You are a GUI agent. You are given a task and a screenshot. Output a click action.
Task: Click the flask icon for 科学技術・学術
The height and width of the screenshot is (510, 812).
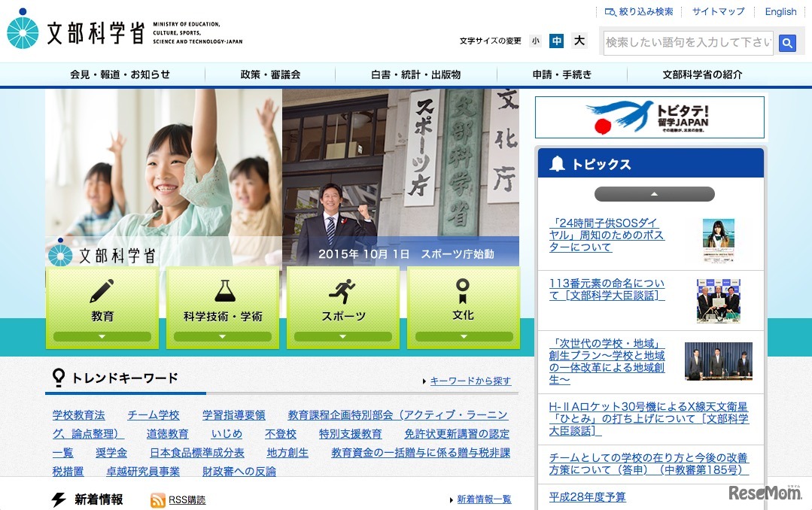(x=223, y=287)
